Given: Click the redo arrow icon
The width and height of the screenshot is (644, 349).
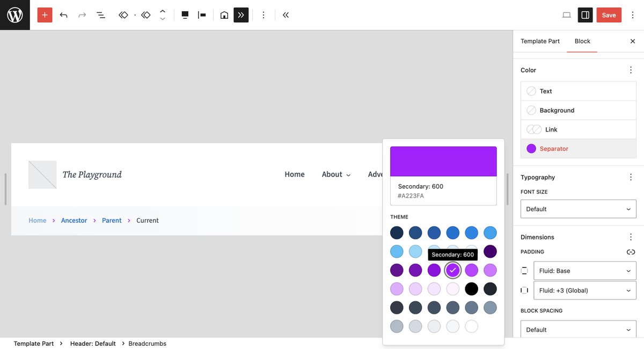Looking at the screenshot, I should click(x=82, y=15).
